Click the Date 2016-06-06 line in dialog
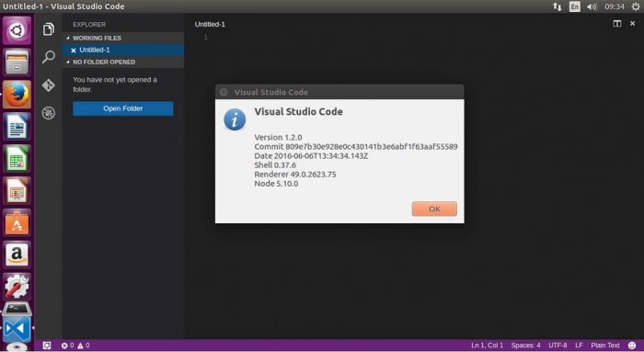Viewport: 644px width, 352px height. [x=311, y=156]
